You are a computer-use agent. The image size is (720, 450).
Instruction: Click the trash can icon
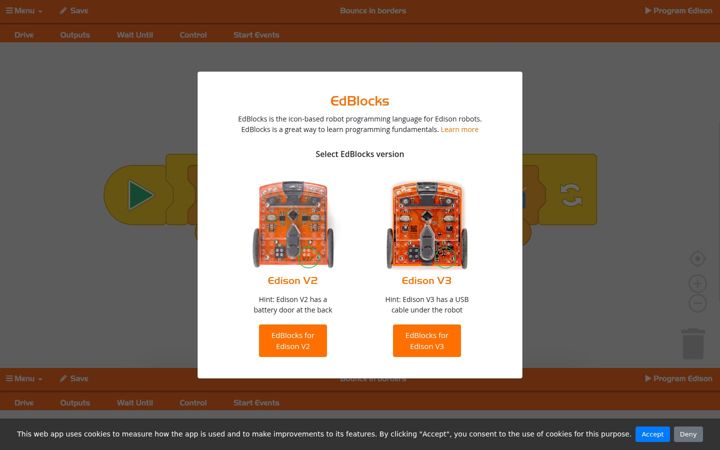pyautogui.click(x=693, y=343)
